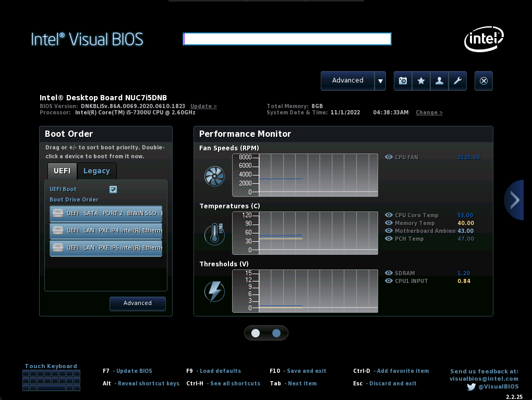Image resolution: width=532 pixels, height=400 pixels.
Task: Click the drive icon on SATA PORT 2 entry
Action: (58, 213)
